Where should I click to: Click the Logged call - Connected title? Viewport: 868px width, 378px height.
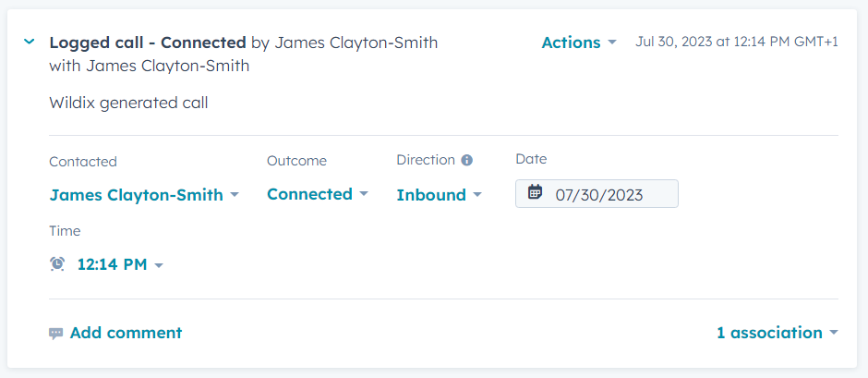tap(147, 43)
